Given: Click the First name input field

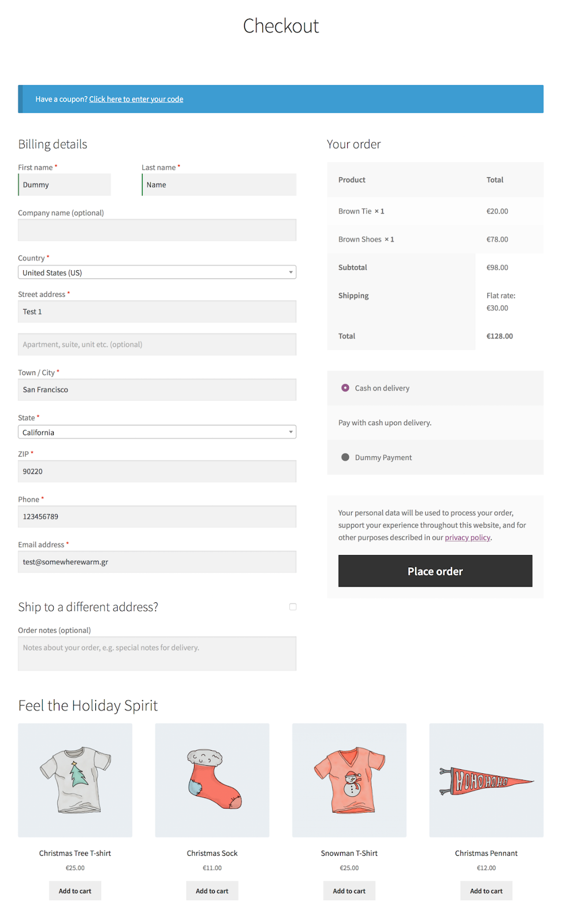Looking at the screenshot, I should point(65,185).
